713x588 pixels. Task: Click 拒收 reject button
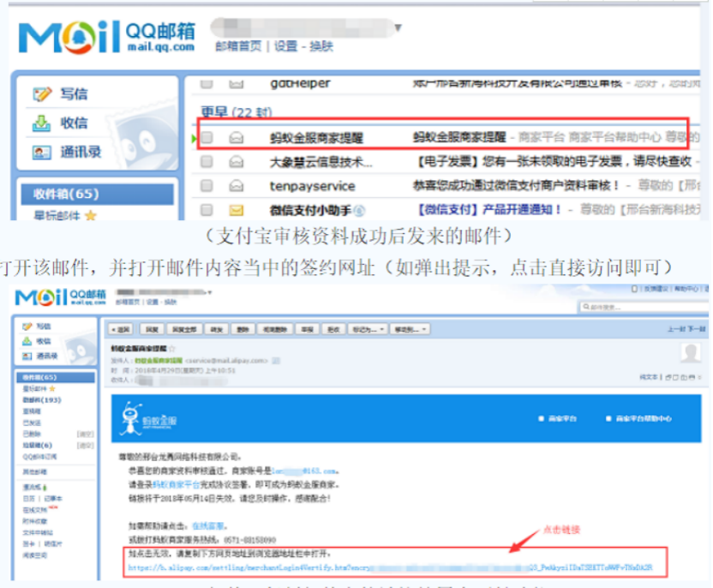333,329
